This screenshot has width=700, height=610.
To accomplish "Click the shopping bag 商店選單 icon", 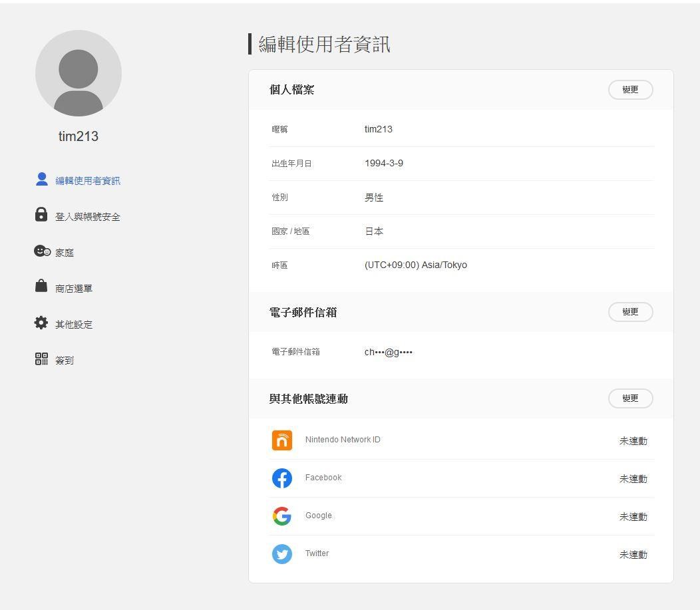I will 41,286.
